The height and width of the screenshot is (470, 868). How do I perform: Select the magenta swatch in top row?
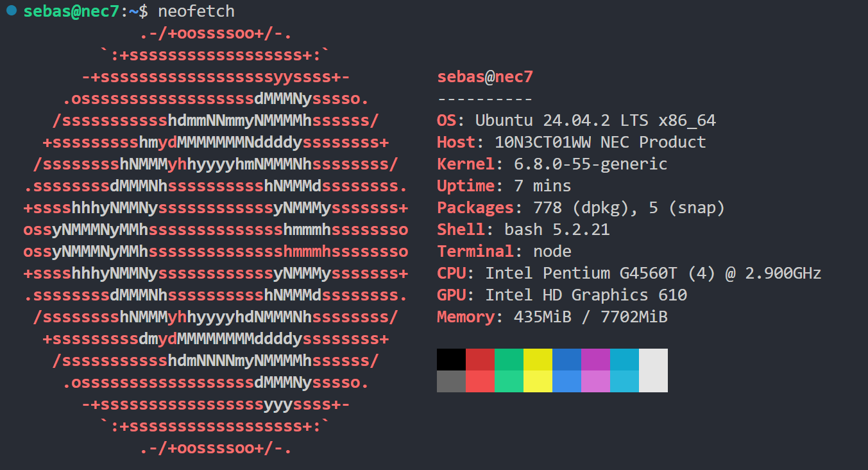[x=595, y=360]
